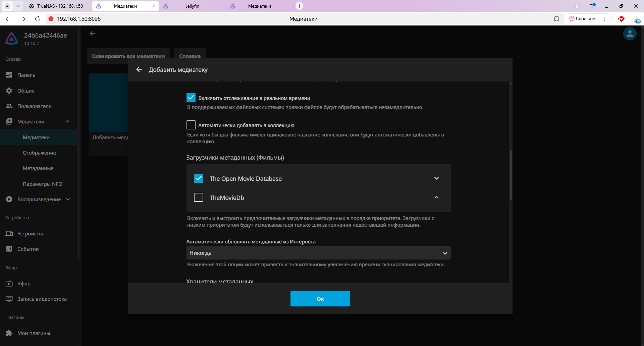This screenshot has width=644, height=346.
Task: Open the user profile avatar icon
Action: coord(630,34)
